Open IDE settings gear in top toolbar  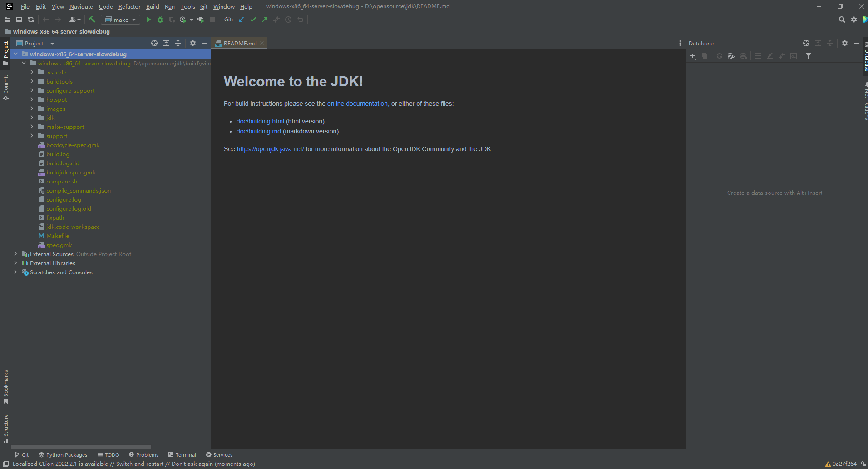point(854,20)
